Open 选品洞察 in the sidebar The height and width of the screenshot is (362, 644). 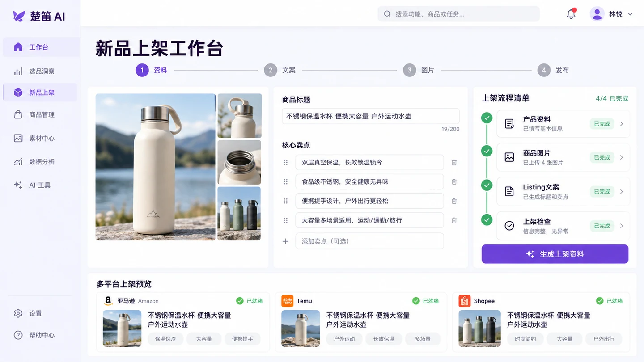click(40, 71)
